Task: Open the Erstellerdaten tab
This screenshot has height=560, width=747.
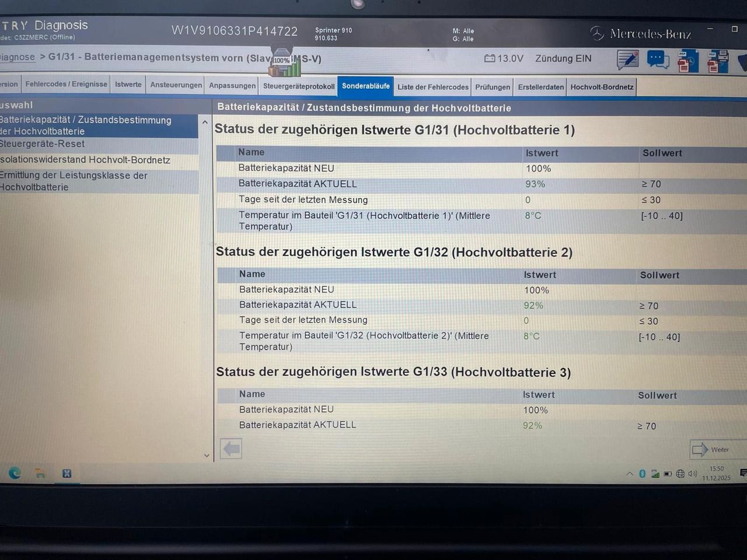Action: click(x=541, y=87)
